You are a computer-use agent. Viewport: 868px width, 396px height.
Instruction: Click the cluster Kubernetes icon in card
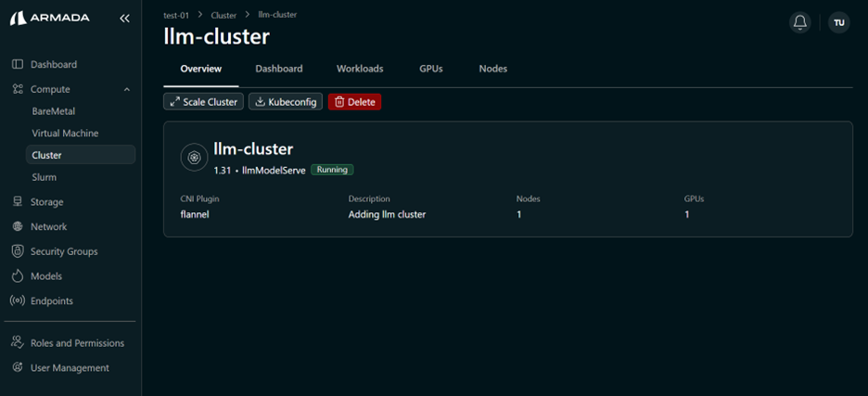(194, 158)
